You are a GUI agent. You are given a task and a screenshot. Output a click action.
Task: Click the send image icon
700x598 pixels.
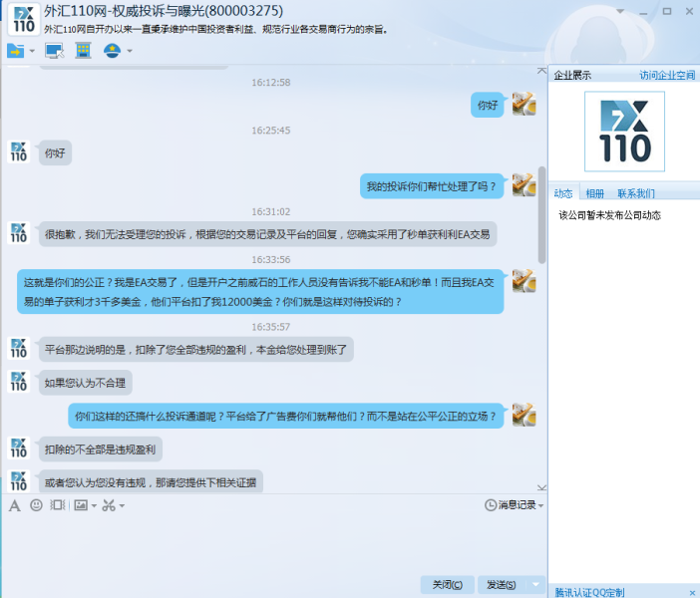(80, 505)
